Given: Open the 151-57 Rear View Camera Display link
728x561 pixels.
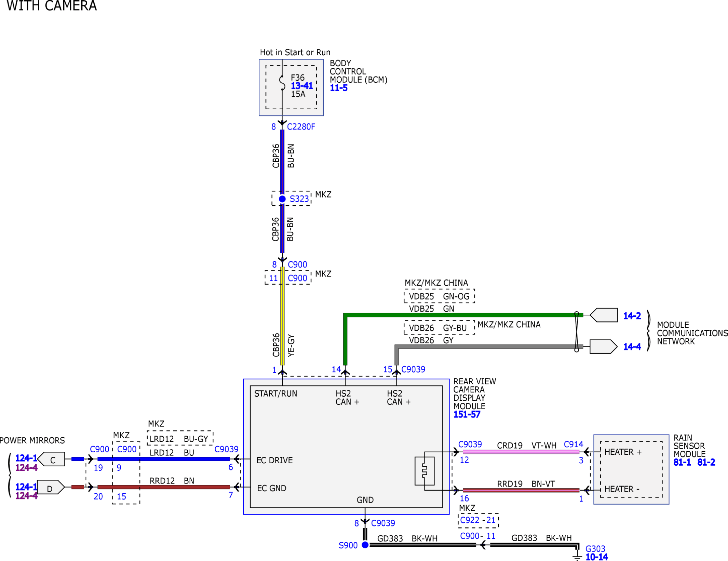Looking at the screenshot, I should pyautogui.click(x=467, y=414).
